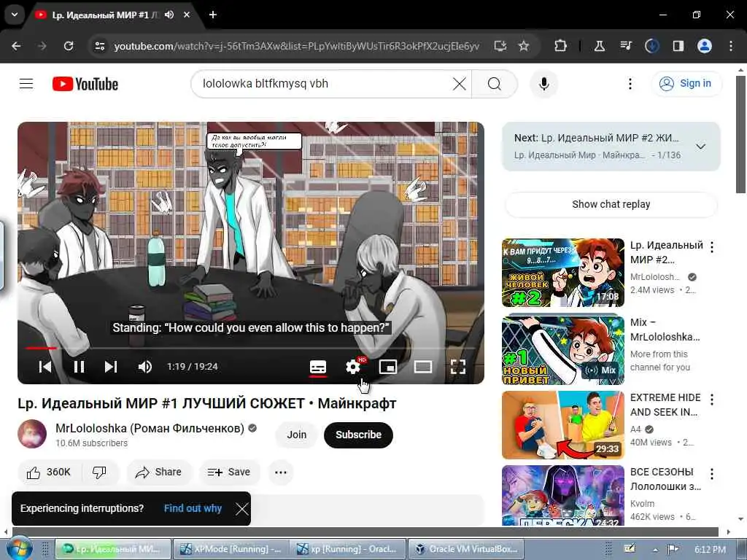Switch to Oracle VM VirtualBox taskbar item
Screen dimensions: 747x560
(x=465, y=549)
